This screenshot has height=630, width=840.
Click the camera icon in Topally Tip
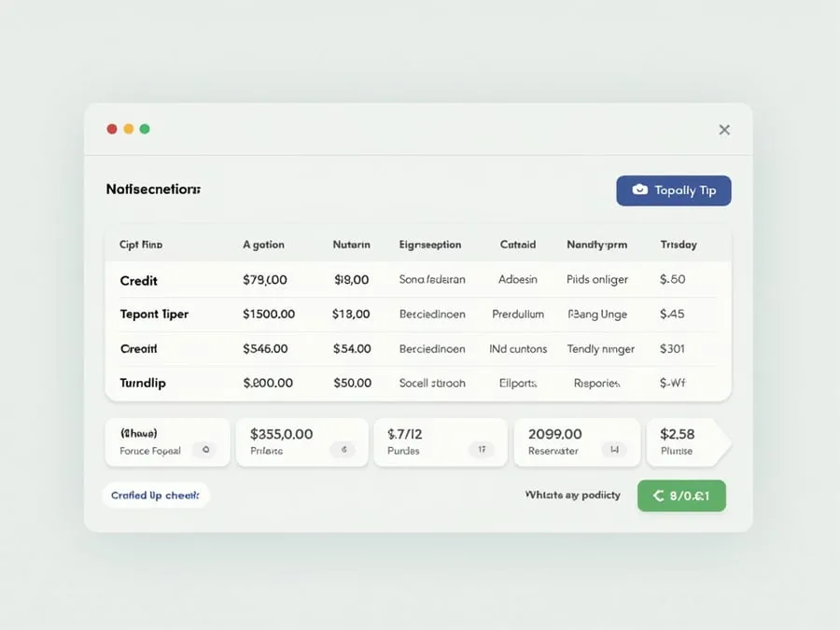[x=639, y=189]
